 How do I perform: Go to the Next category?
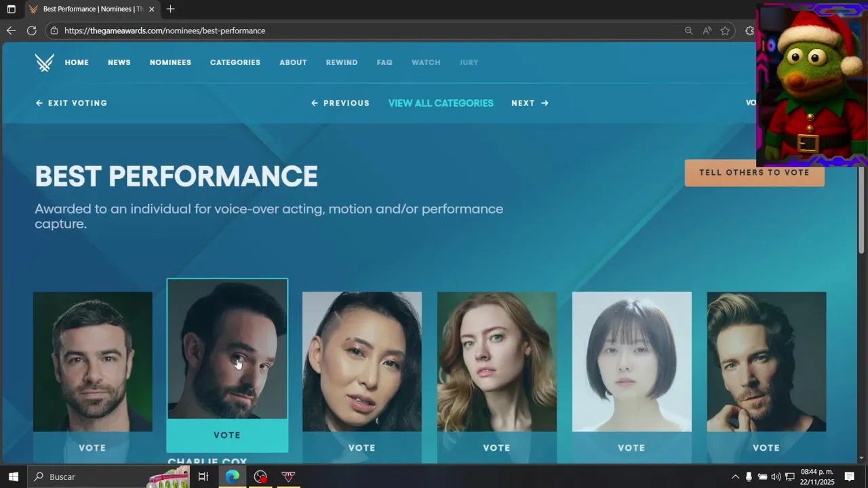click(x=530, y=103)
